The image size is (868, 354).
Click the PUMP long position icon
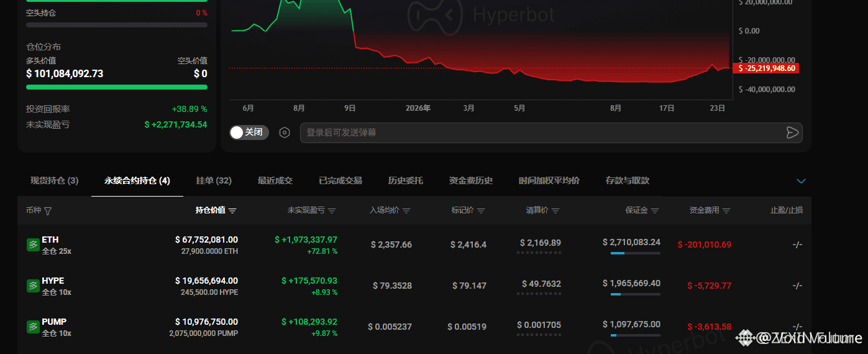click(x=33, y=327)
